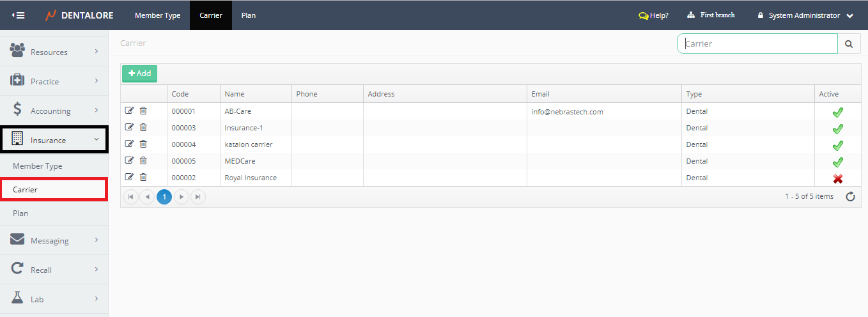The height and width of the screenshot is (317, 868).
Task: Go to next page arrow in pager
Action: coord(182,197)
